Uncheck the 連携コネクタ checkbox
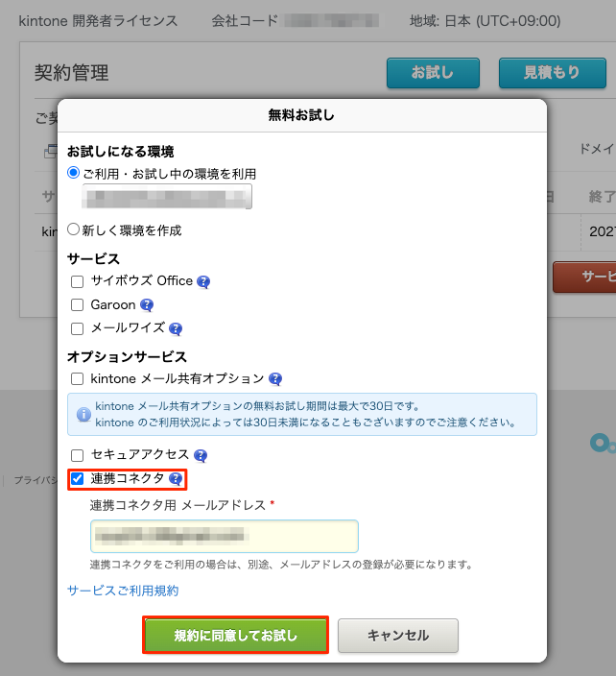The width and height of the screenshot is (616, 676). click(77, 478)
